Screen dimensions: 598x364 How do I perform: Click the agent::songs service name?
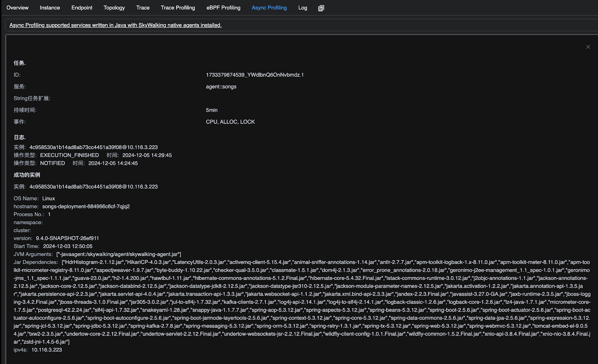click(x=221, y=87)
